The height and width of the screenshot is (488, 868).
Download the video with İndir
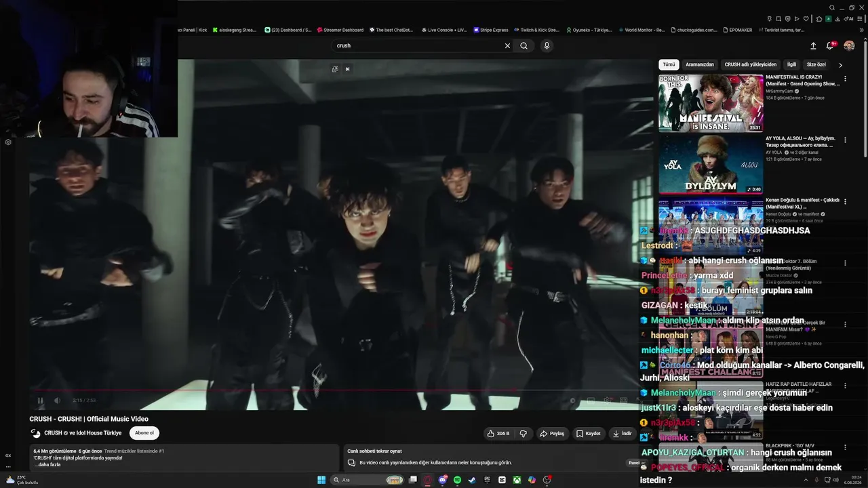click(622, 433)
